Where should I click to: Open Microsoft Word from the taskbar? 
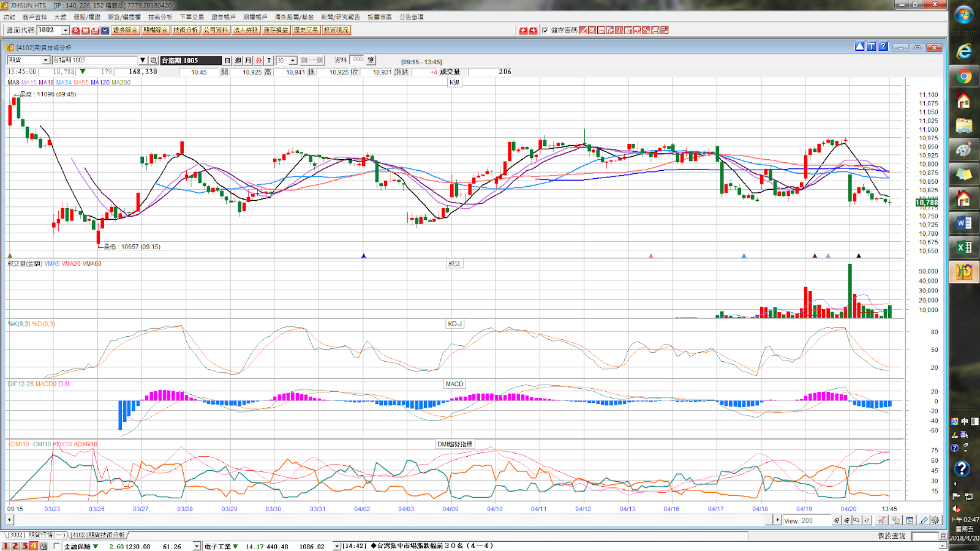964,223
